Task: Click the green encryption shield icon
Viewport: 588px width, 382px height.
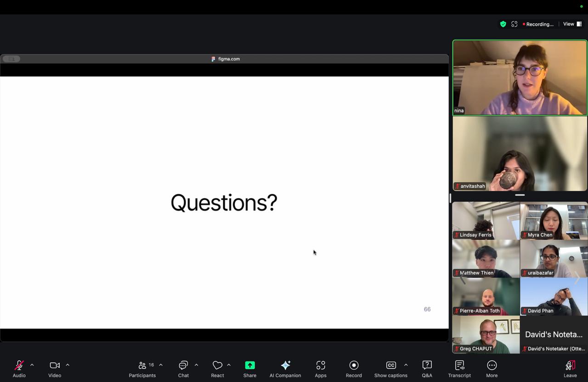Action: click(x=503, y=24)
